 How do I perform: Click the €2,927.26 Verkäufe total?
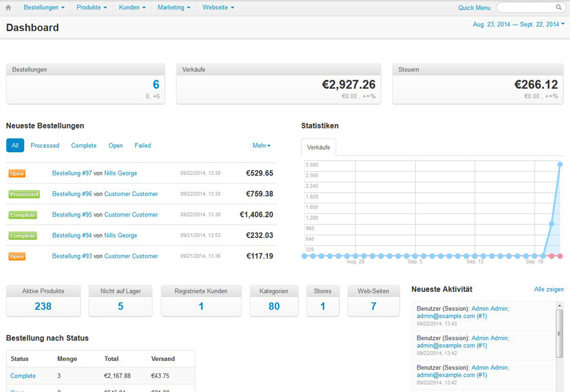tap(348, 84)
